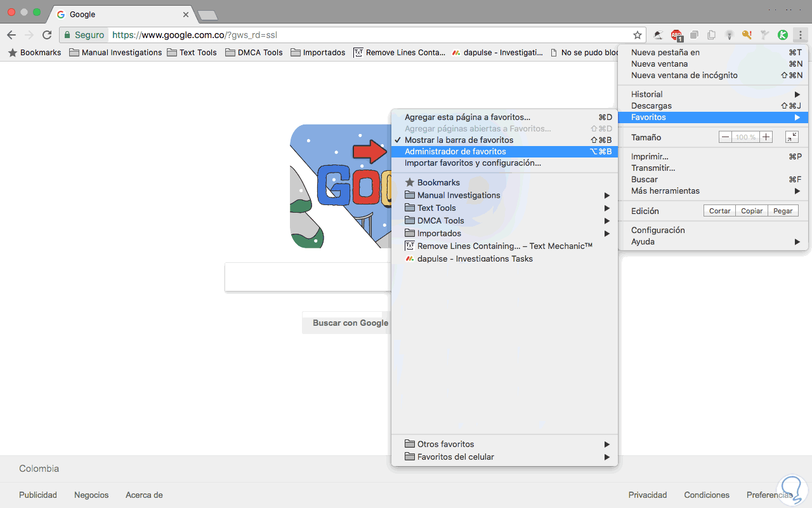Click the fullscreen icon next to zoom
This screenshot has width=812, height=508.
[x=792, y=137]
